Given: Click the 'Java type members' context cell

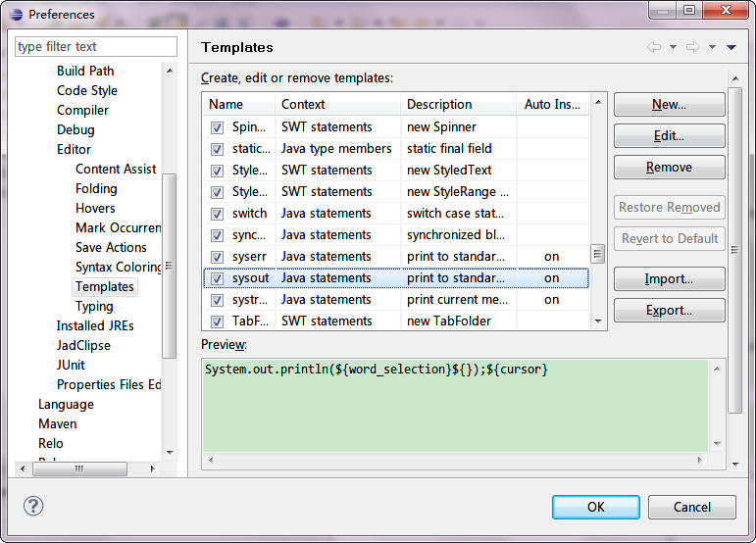Looking at the screenshot, I should coord(336,149).
